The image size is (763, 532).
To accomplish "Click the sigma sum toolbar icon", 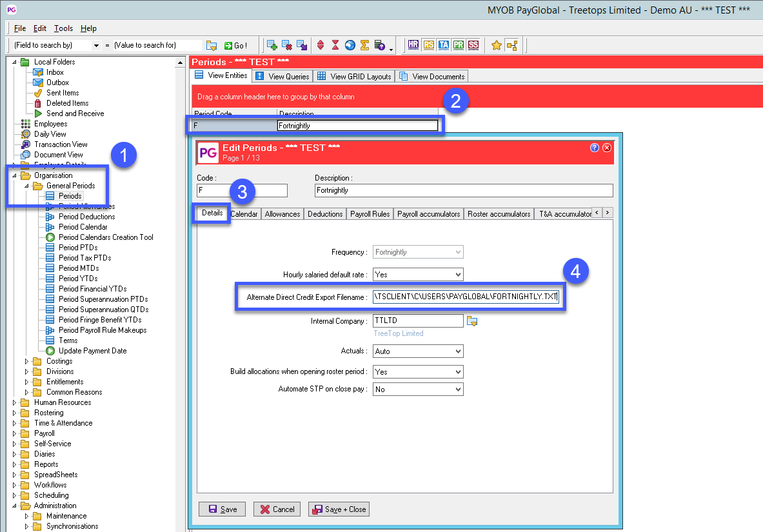I will 364,45.
